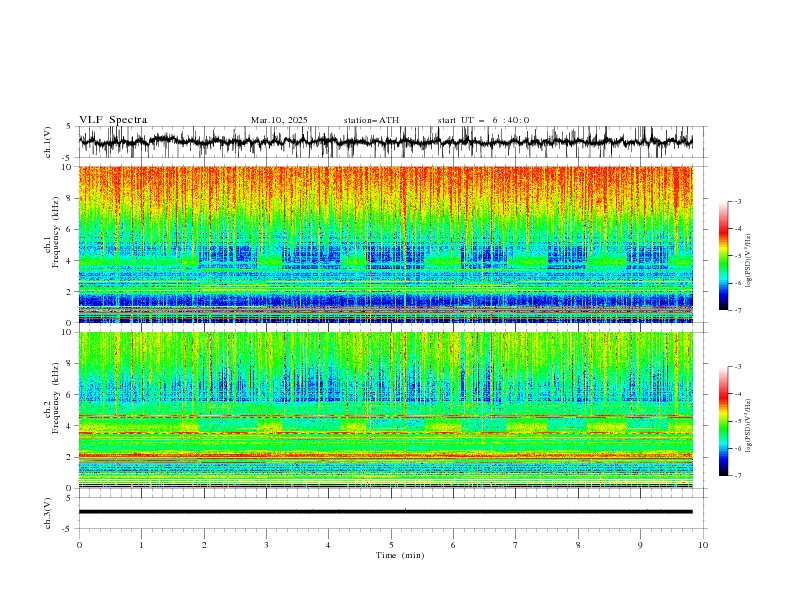The width and height of the screenshot is (792, 612).
Task: Click the 'ch.1(V)' waveform axis label
Action: [48, 142]
